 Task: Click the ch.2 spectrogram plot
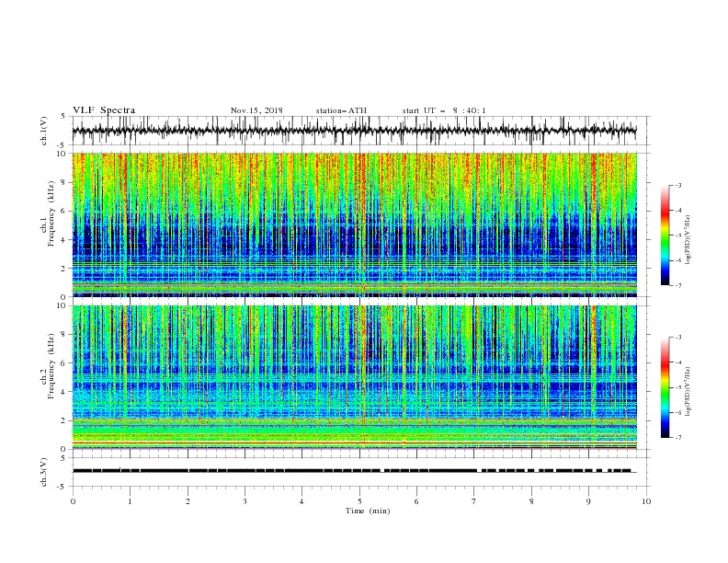355,377
